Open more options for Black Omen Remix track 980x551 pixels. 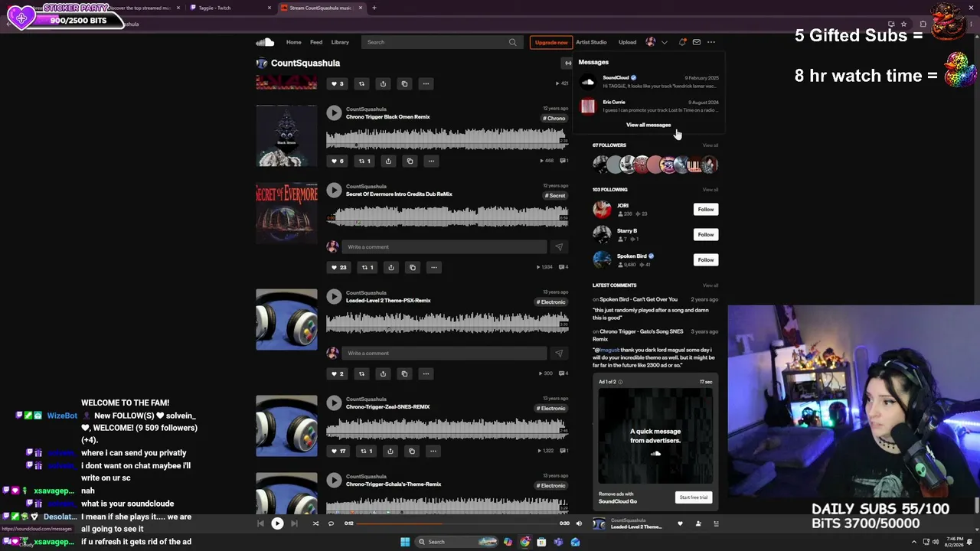431,161
